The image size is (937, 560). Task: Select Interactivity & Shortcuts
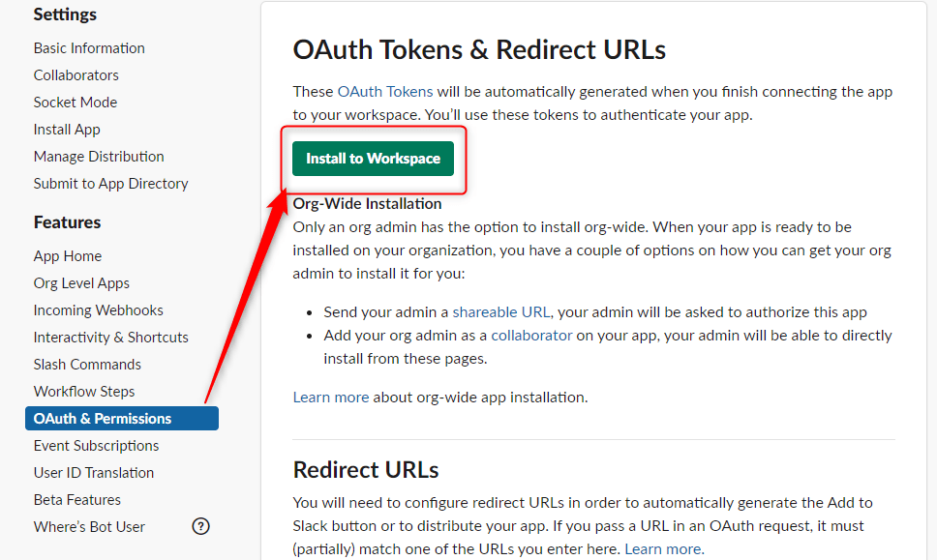click(110, 338)
